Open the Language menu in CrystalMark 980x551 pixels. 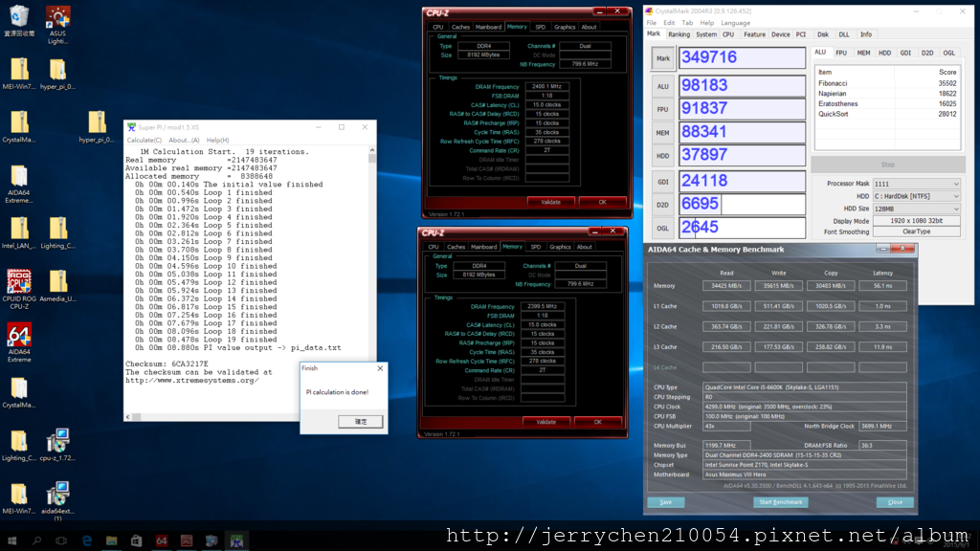736,23
